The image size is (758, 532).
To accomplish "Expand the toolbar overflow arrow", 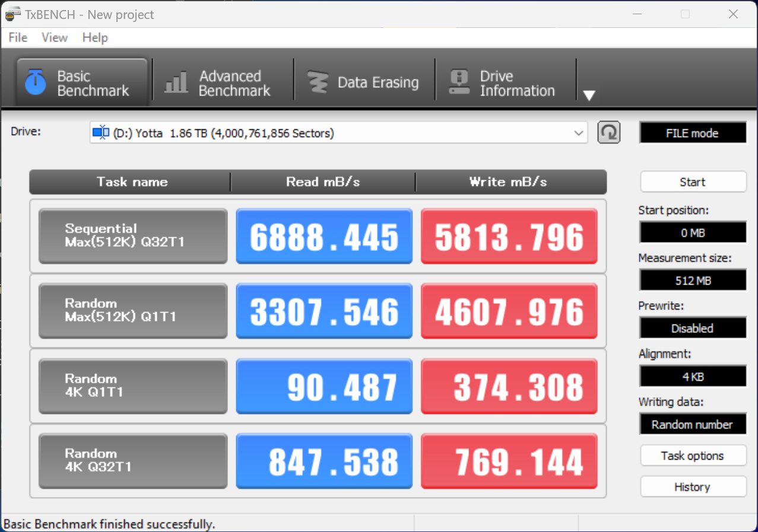I will (x=588, y=95).
